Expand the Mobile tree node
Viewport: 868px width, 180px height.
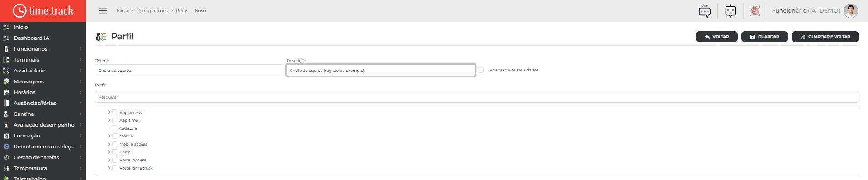tap(109, 136)
